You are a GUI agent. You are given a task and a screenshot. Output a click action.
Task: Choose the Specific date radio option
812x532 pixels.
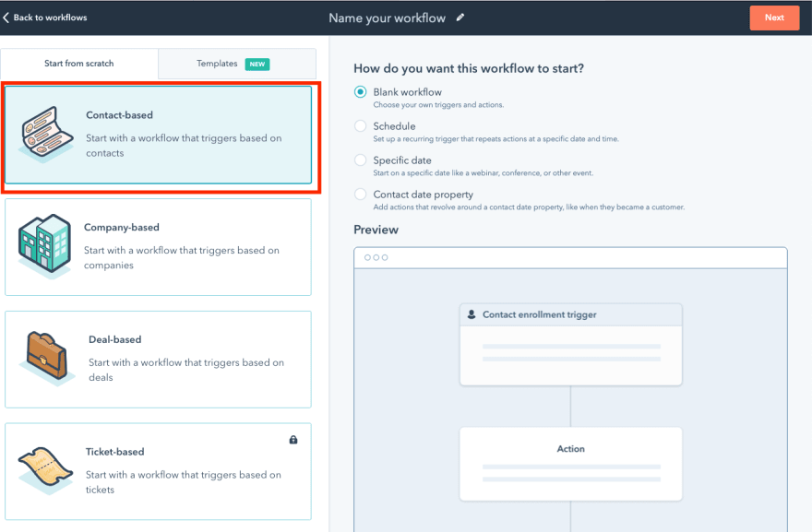point(361,160)
